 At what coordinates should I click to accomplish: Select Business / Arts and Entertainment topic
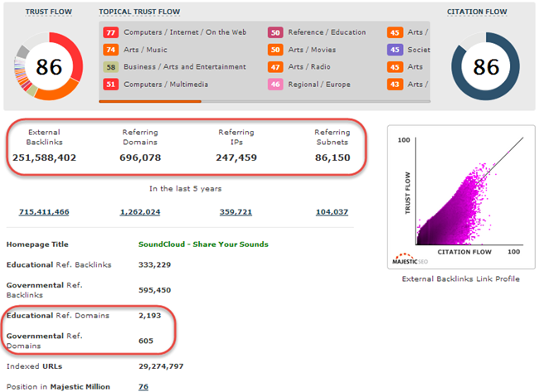(185, 66)
